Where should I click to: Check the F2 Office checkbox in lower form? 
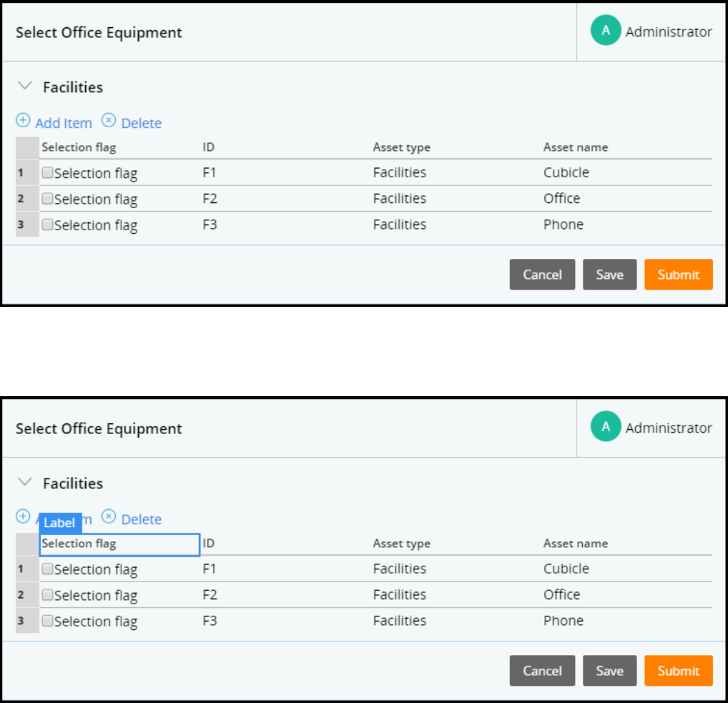(x=47, y=594)
